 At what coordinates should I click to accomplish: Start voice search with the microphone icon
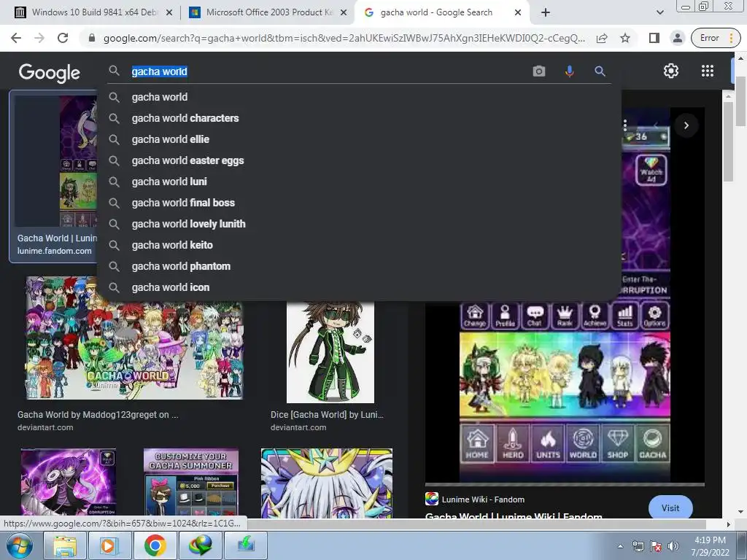pos(569,71)
